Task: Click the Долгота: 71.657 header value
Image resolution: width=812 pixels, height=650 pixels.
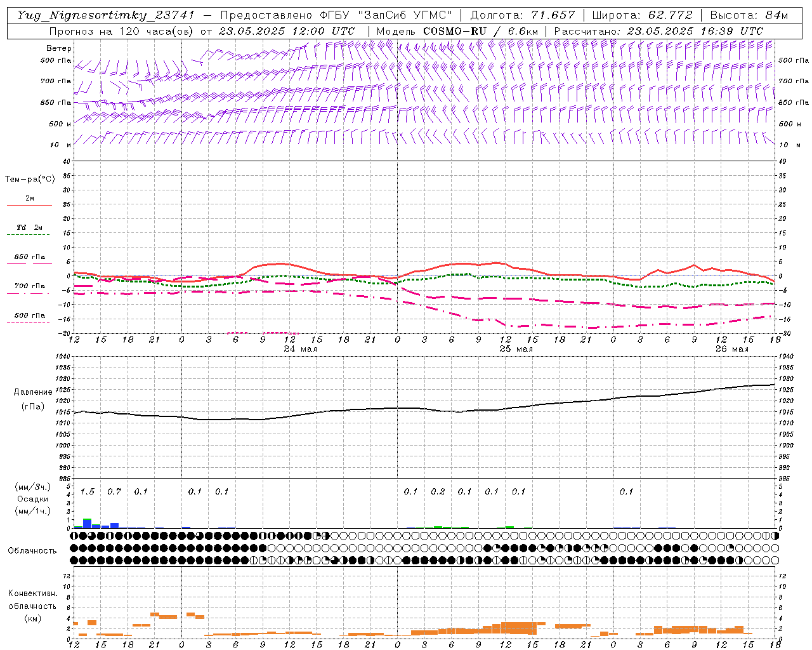Action: 523,15
